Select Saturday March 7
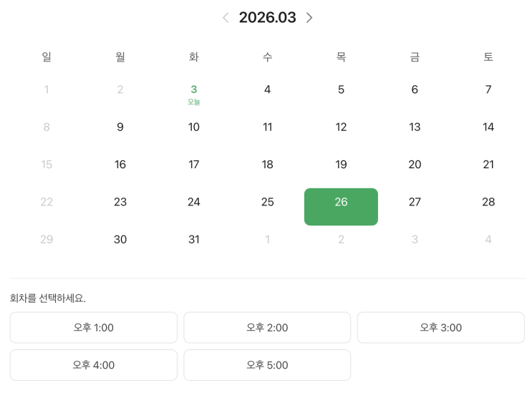532x398 pixels. coord(488,90)
